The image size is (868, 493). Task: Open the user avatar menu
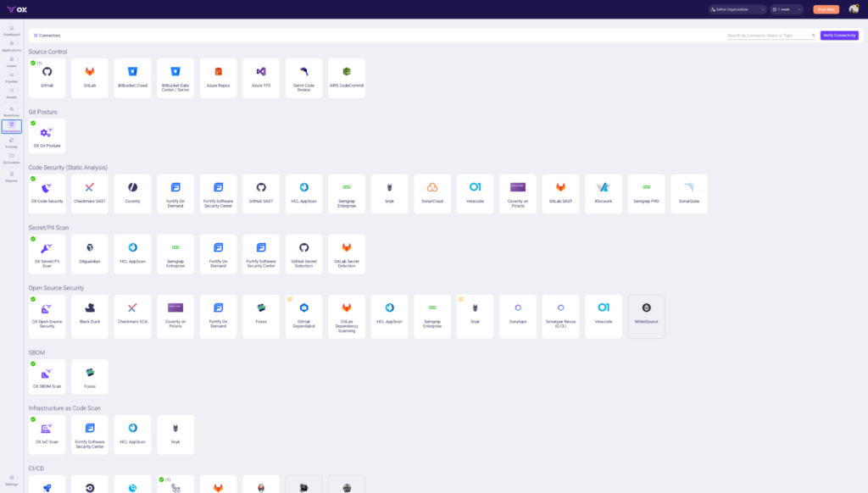854,9
